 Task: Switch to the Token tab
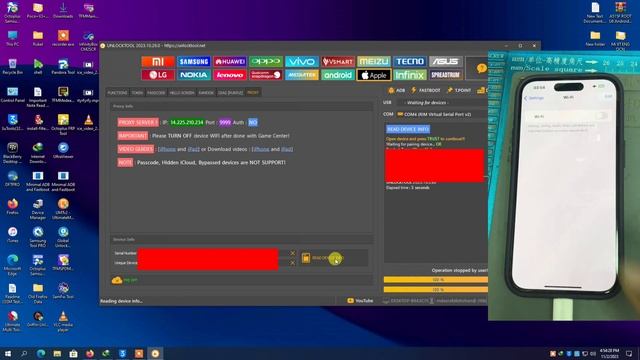coord(137,93)
